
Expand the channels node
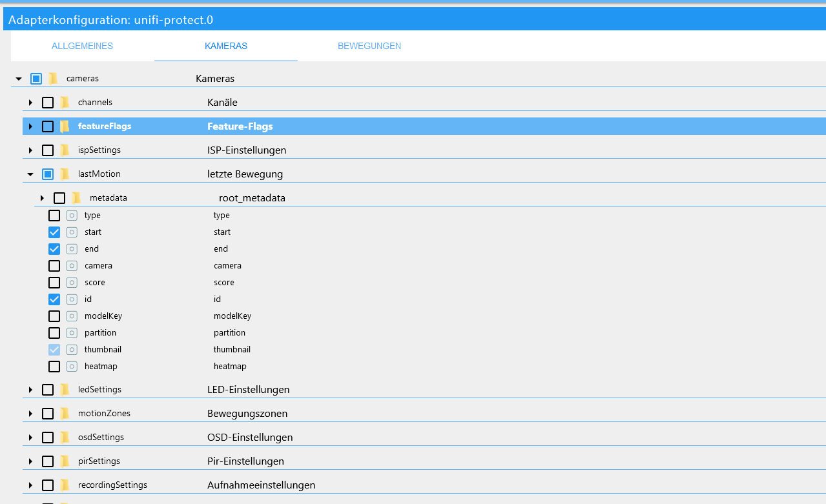30,103
